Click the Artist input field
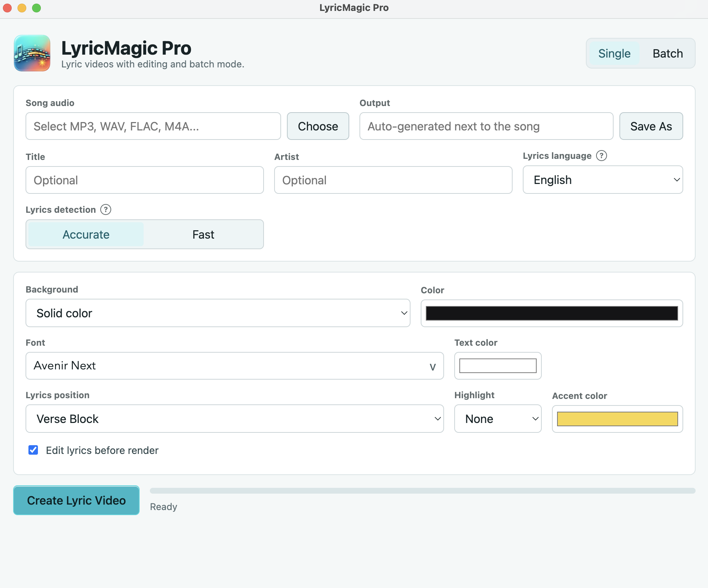The image size is (708, 588). [393, 180]
